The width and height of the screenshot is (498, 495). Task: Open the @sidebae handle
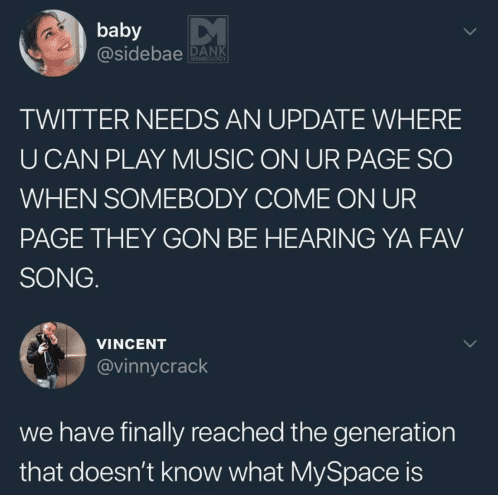coord(140,54)
